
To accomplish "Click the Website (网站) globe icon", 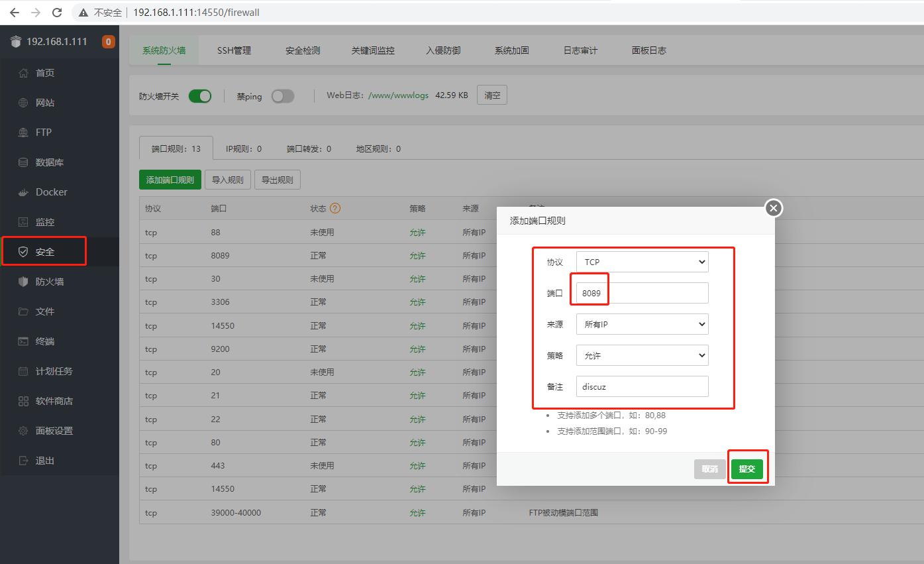I will click(x=23, y=103).
